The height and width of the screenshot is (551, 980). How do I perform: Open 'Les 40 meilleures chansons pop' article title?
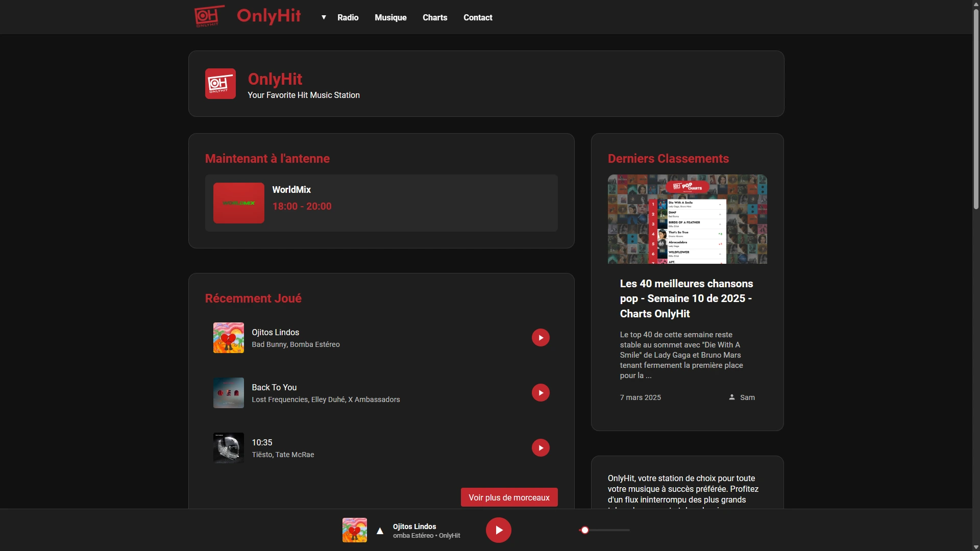687,298
